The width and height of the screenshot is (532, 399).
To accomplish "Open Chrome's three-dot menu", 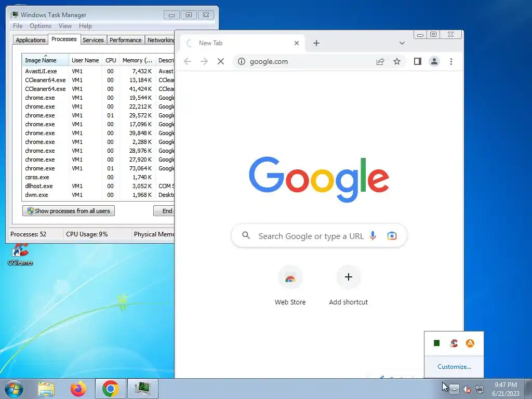I will coord(451,61).
